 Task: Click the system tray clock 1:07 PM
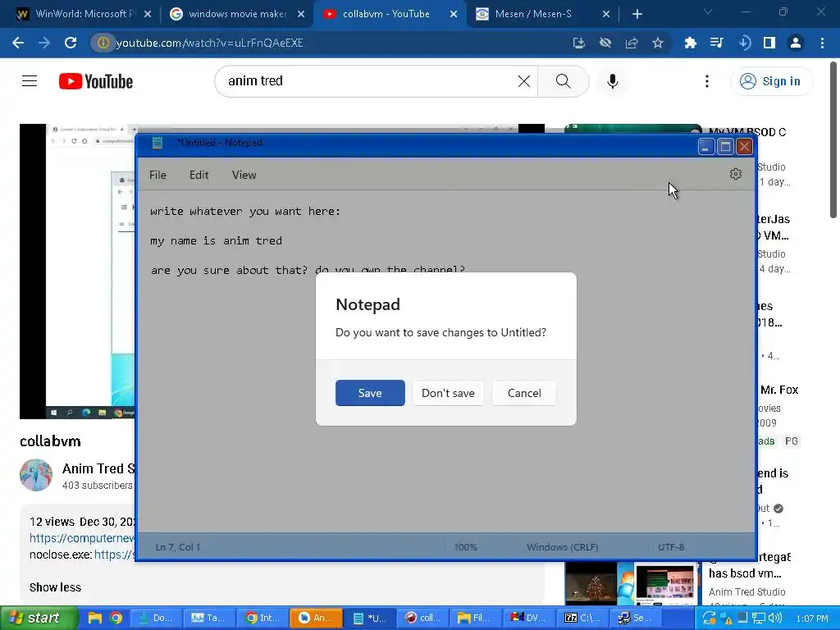811,619
